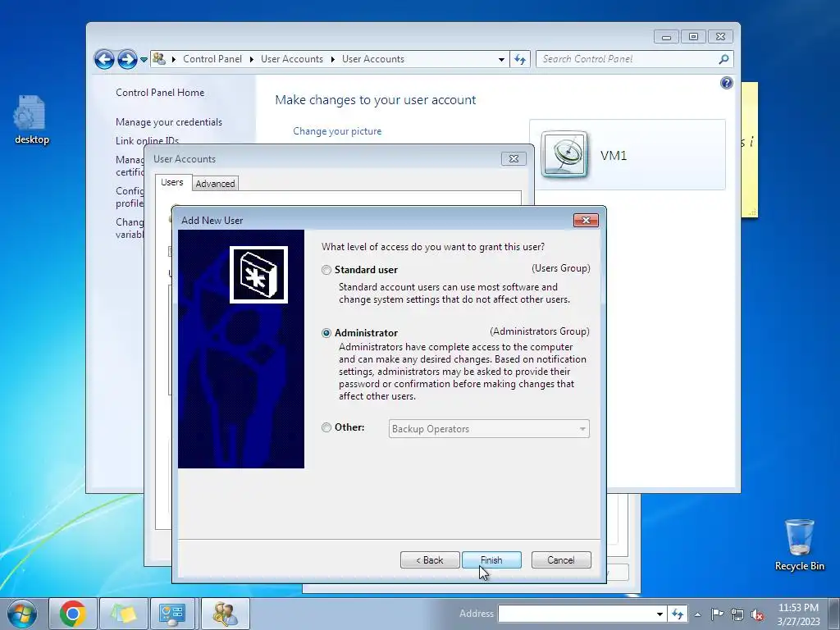The width and height of the screenshot is (840, 630).
Task: Expand the address bar history dropdown
Action: pos(501,59)
